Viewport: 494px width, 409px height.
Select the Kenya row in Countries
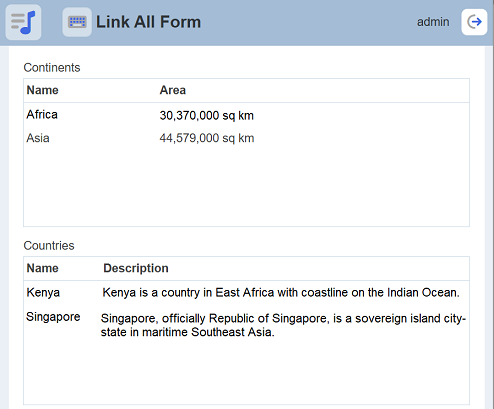coord(246,293)
